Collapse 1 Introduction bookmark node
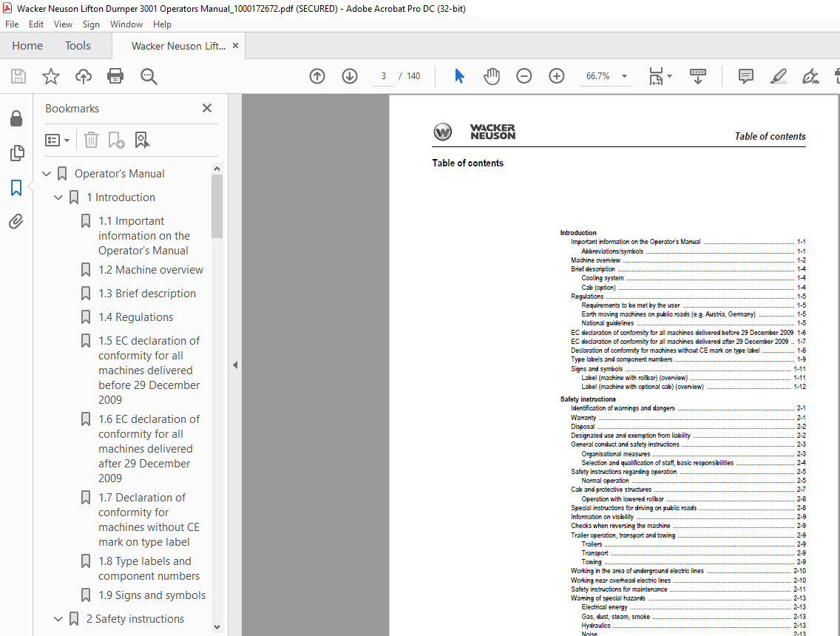The height and width of the screenshot is (636, 840). [x=58, y=197]
